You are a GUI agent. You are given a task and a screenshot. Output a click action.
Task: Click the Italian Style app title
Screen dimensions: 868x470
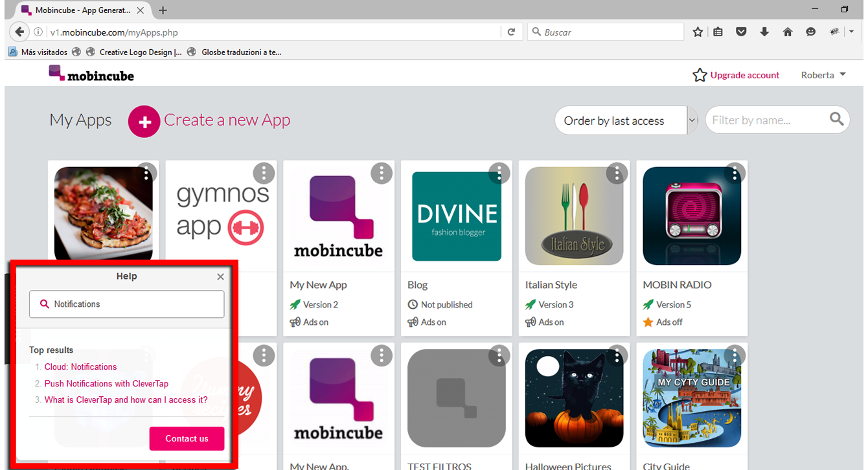[551, 285]
